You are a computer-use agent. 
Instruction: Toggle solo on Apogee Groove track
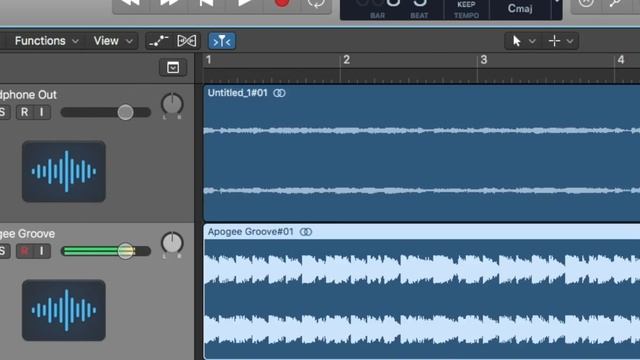point(3,251)
